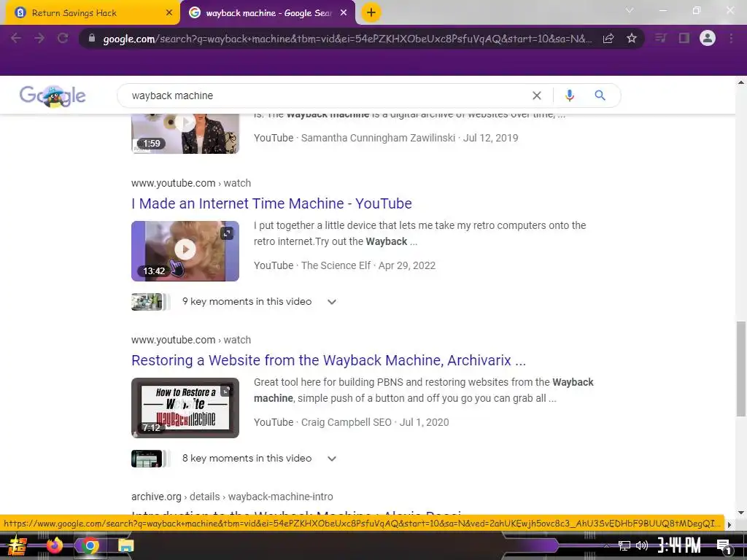View site security lock info
This screenshot has height=560, width=747.
[x=92, y=38]
